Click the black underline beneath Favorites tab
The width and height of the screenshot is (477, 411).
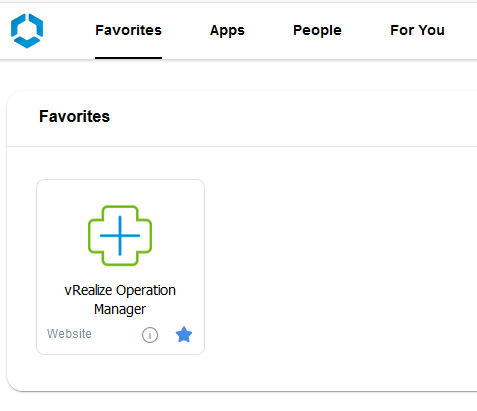click(x=128, y=58)
